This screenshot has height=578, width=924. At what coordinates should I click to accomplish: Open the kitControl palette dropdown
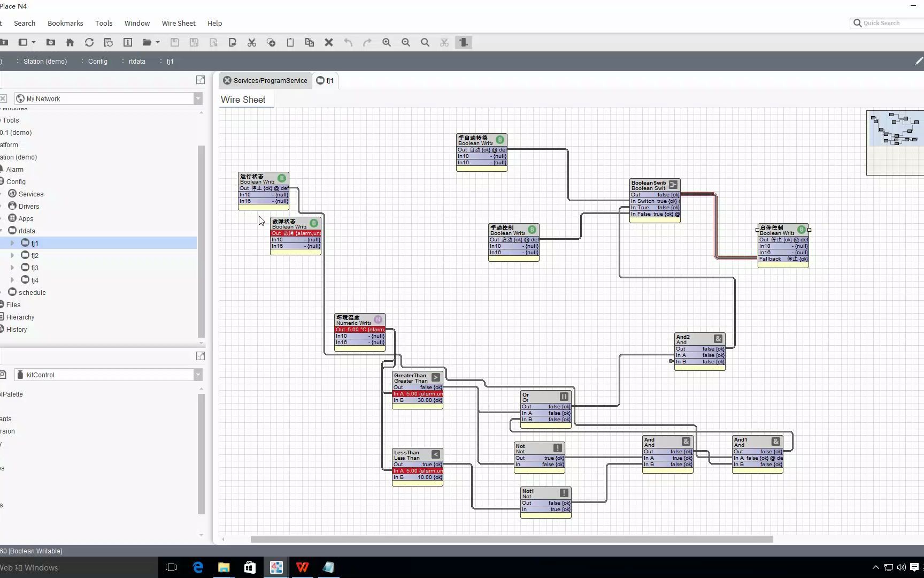click(x=198, y=375)
